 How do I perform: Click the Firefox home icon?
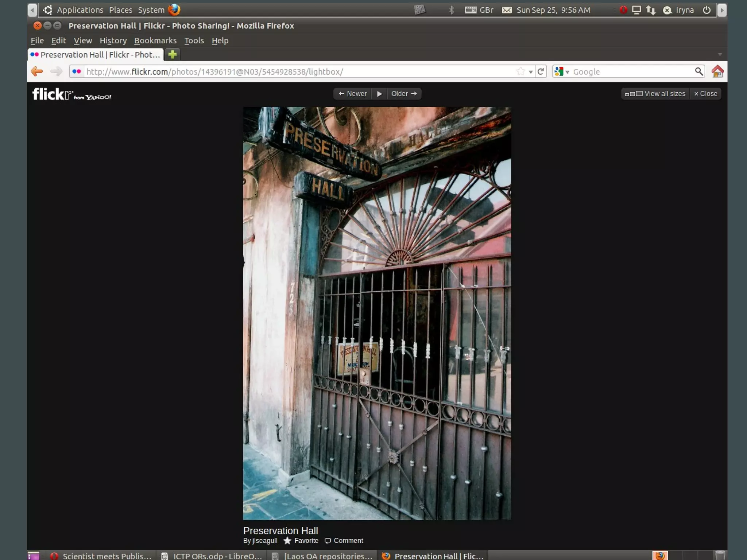click(x=717, y=71)
